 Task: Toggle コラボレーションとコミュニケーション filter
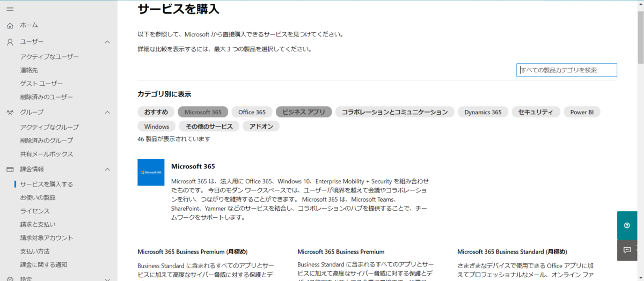pos(394,112)
